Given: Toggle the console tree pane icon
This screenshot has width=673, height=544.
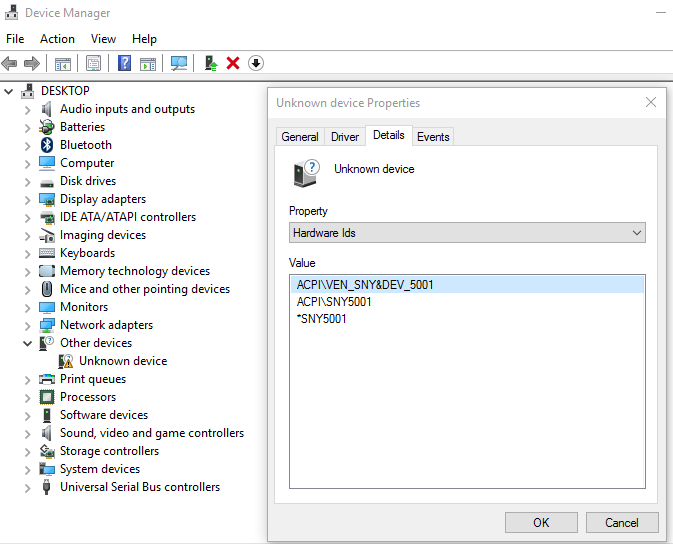Looking at the screenshot, I should [x=63, y=64].
